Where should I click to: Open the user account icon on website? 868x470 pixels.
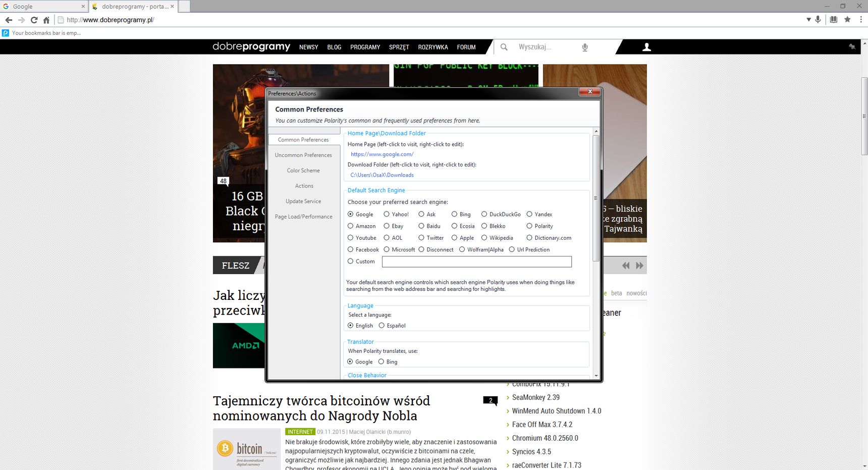tap(646, 47)
